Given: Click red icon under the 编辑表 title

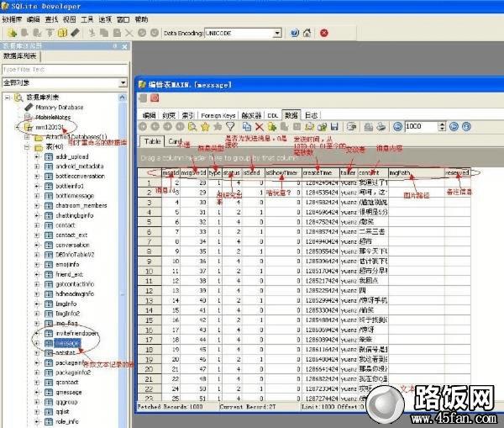Looking at the screenshot, I should [x=155, y=98].
